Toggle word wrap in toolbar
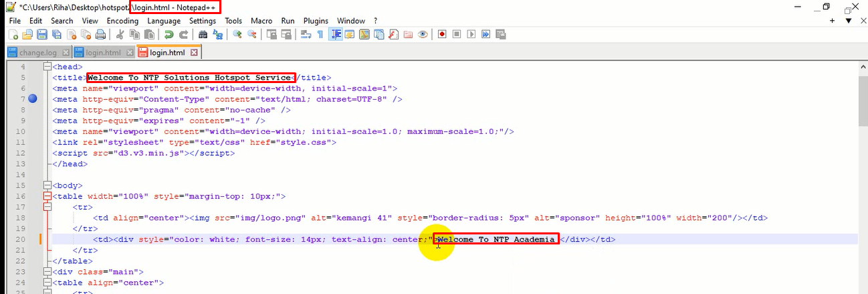 click(306, 33)
